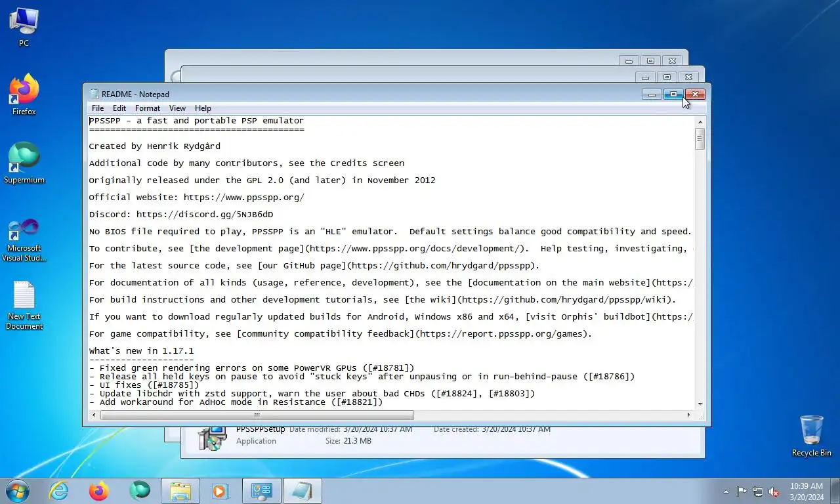Open the View menu in Notepad
The width and height of the screenshot is (840, 504).
(177, 108)
